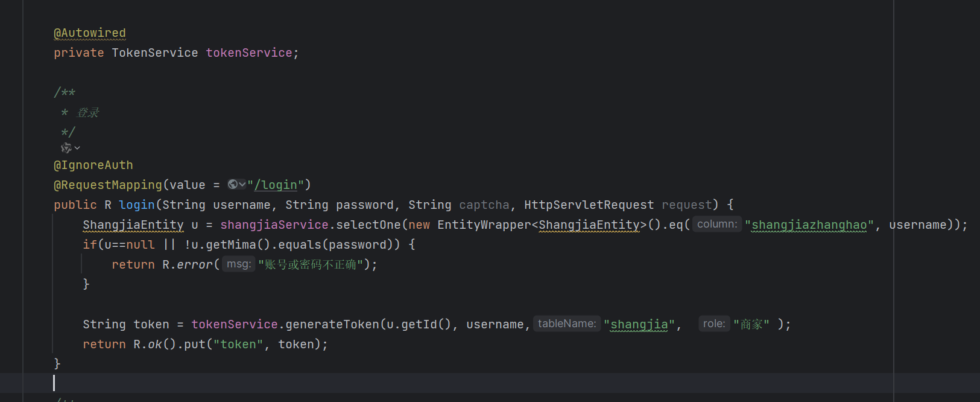Viewport: 980px width, 402px height.
Task: Click the request parameter name
Action: point(687,205)
